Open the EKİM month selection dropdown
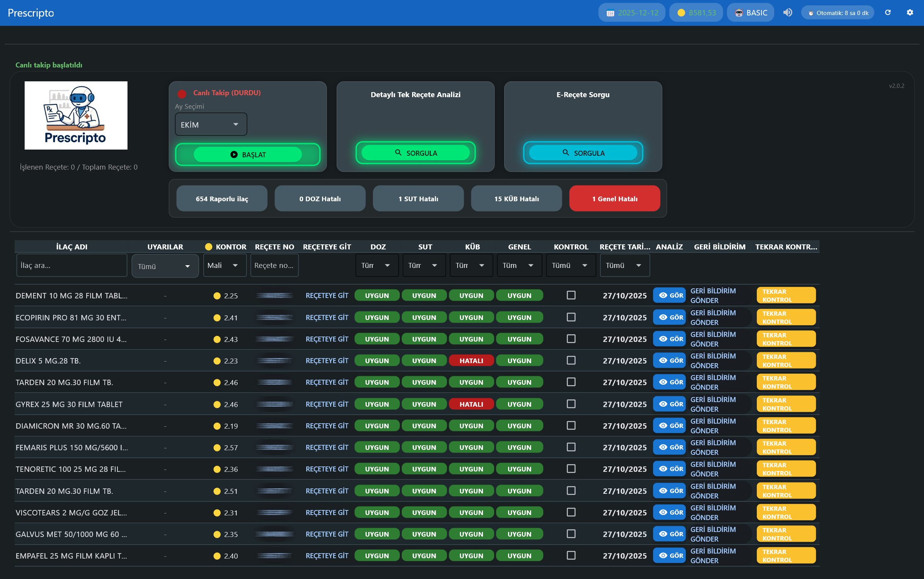 click(x=211, y=125)
